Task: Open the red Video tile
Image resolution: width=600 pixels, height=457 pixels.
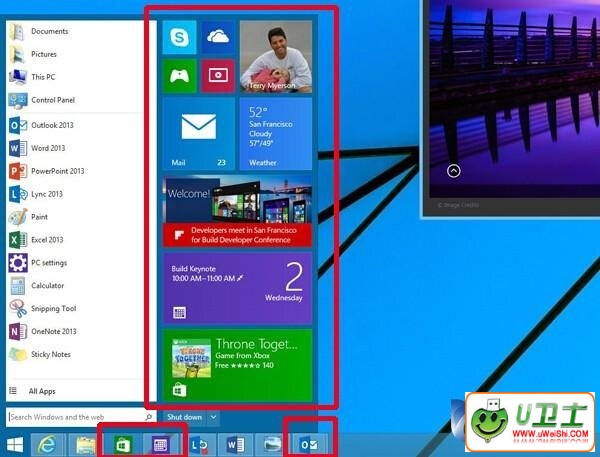Action: (x=218, y=76)
